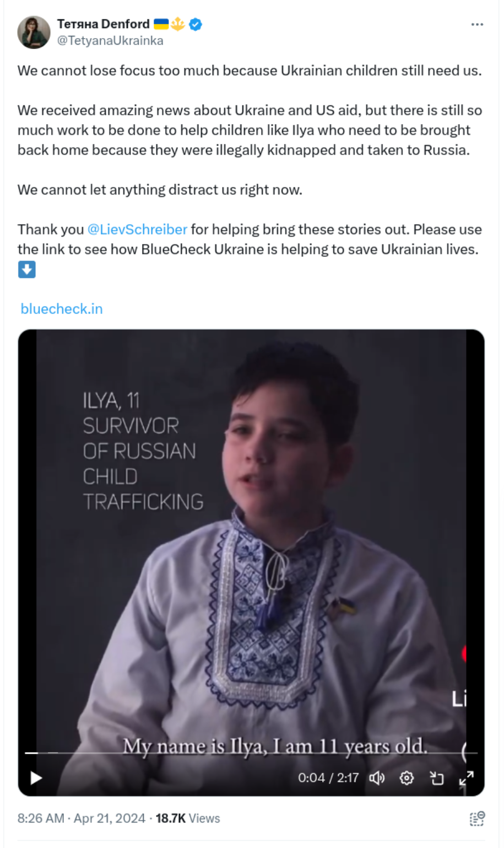
Task: Play the video
Action: click(36, 778)
